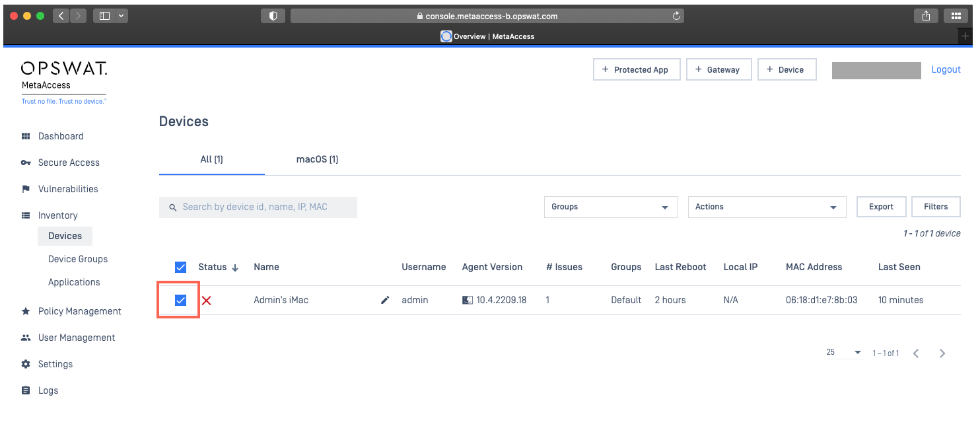Open the rows-per-page dropdown showing 25
The image size is (980, 436).
(x=844, y=353)
